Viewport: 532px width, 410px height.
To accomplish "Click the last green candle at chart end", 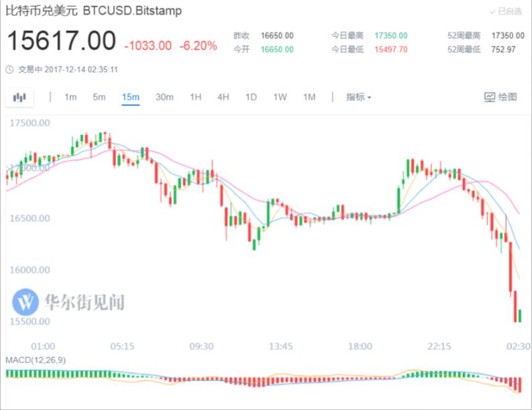I will [520, 315].
